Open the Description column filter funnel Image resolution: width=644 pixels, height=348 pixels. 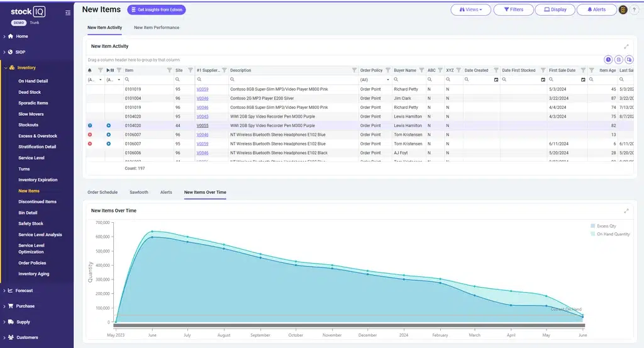coord(354,70)
